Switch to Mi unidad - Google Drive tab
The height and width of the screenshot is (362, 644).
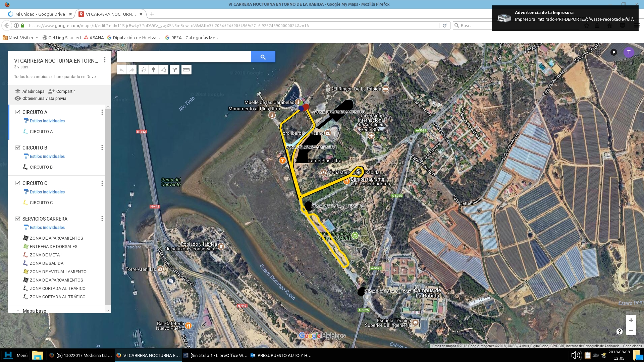[40, 14]
